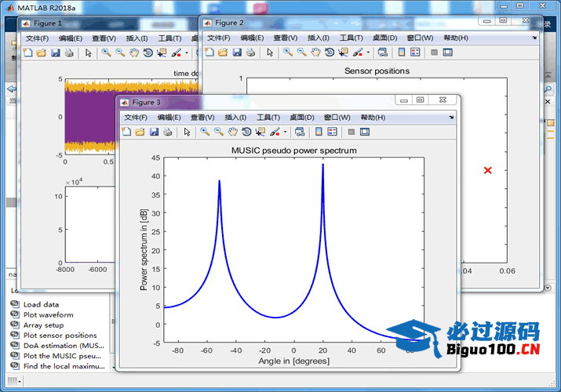The width and height of the screenshot is (561, 392).
Task: Select Zoom In tool in Figure 3
Action: click(205, 132)
